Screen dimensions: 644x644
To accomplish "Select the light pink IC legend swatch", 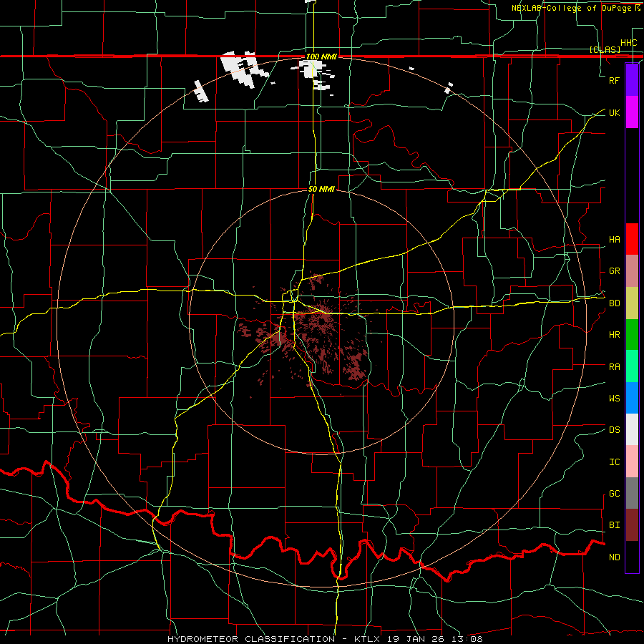I will click(x=632, y=462).
